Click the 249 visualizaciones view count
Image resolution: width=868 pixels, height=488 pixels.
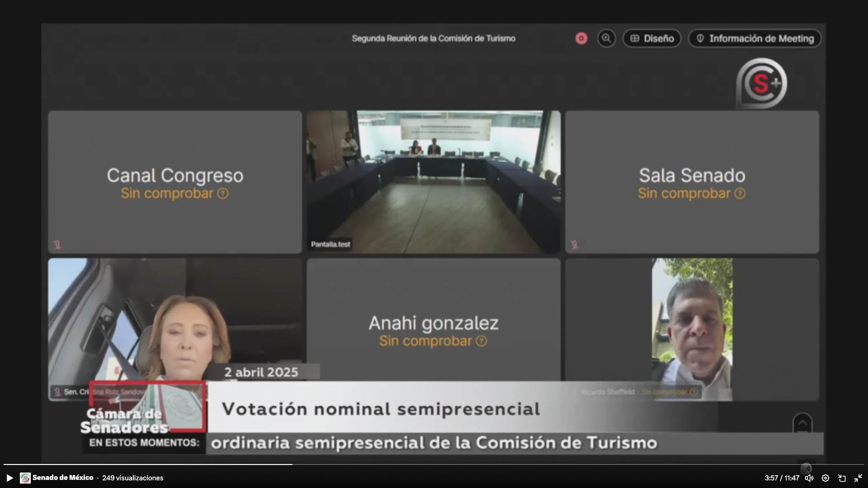[x=133, y=478]
